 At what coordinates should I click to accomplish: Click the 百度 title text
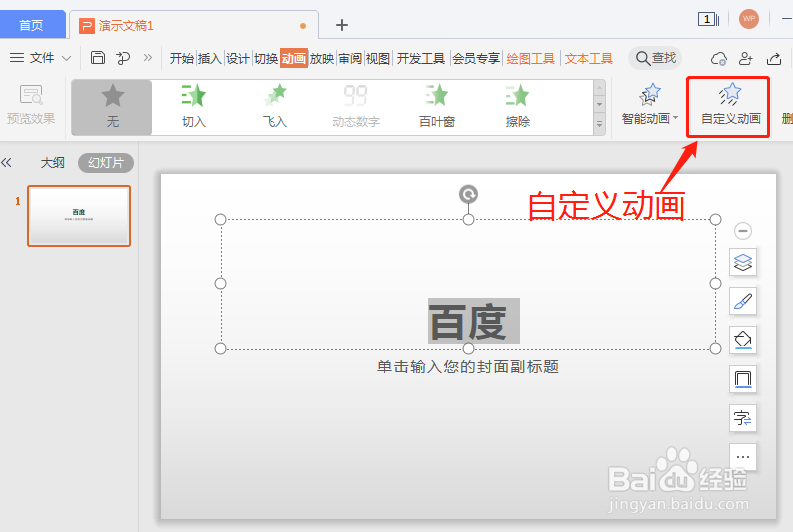coord(468,322)
